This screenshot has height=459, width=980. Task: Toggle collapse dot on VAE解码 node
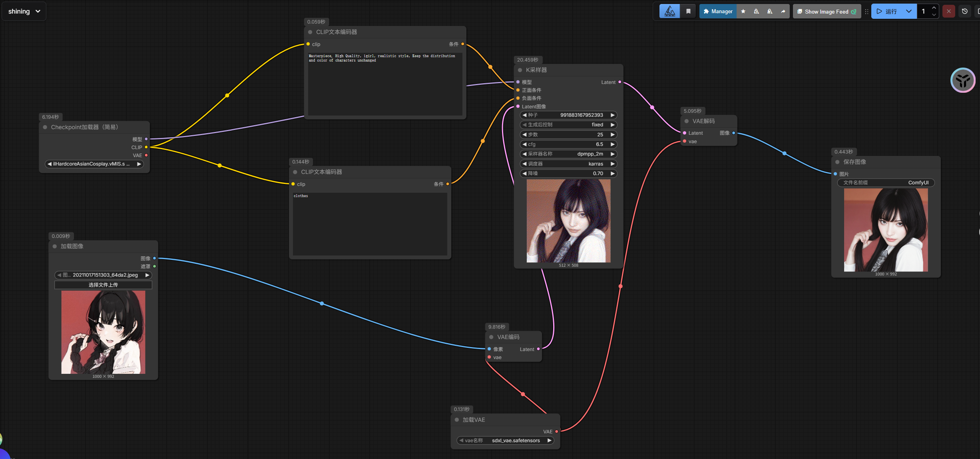pos(687,121)
